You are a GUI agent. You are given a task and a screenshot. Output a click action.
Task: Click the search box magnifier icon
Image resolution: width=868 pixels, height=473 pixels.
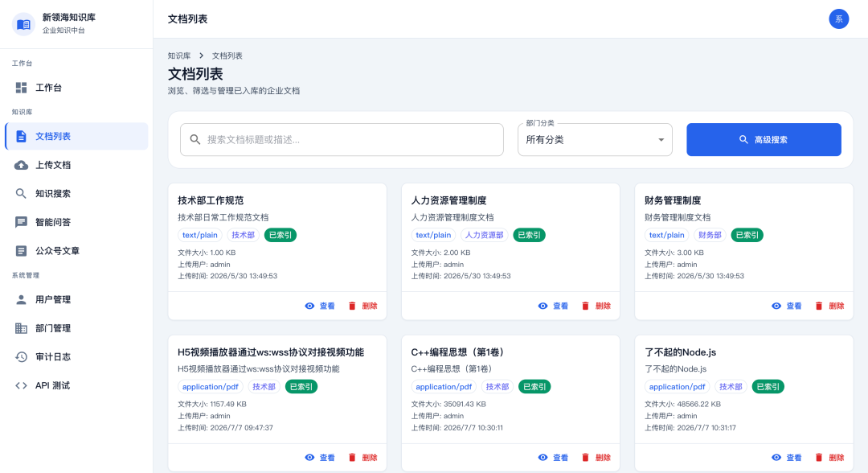[194, 140]
